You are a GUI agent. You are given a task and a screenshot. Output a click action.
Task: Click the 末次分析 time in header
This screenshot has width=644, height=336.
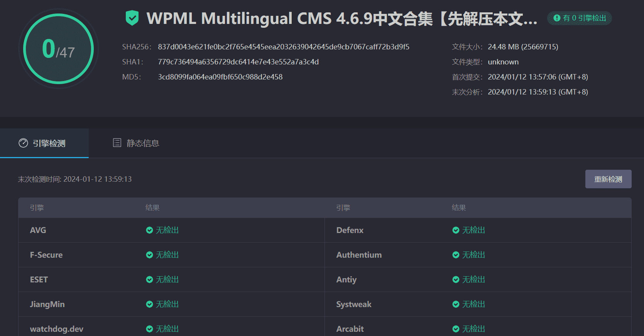pyautogui.click(x=538, y=92)
